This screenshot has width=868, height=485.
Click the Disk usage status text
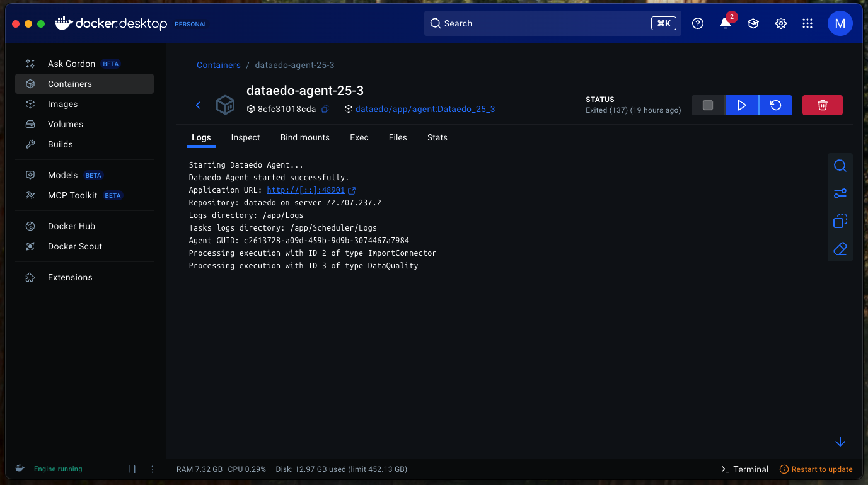point(342,469)
